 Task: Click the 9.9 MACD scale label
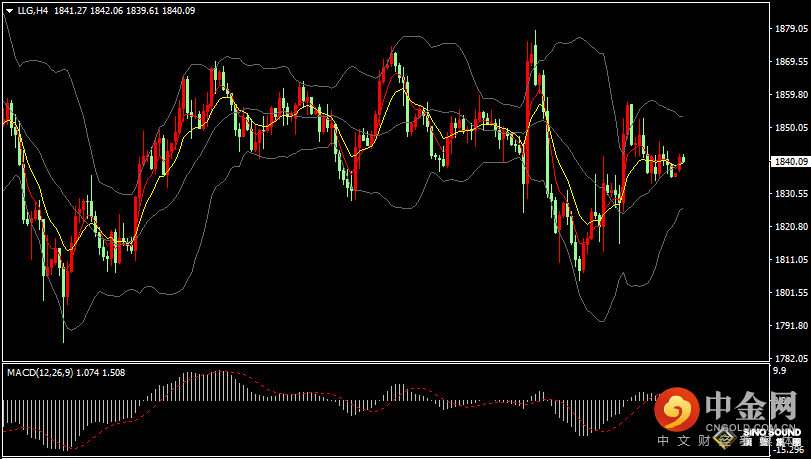(x=779, y=371)
